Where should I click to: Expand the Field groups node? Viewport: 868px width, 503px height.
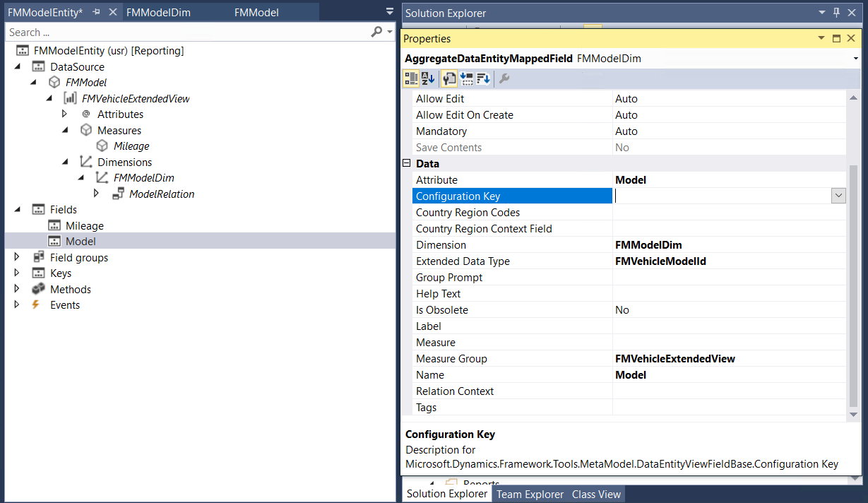coord(18,258)
